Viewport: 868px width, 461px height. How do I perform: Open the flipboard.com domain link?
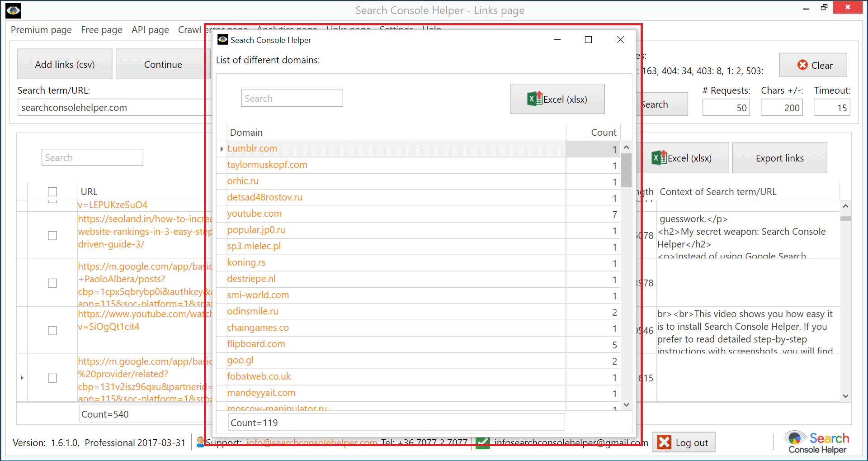pyautogui.click(x=256, y=344)
